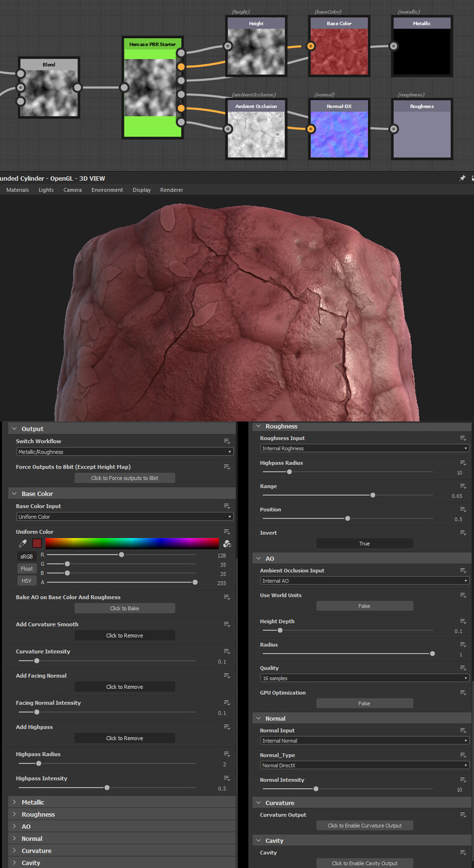This screenshot has height=868, width=474.
Task: Open preset menu icon for Range parameter
Action: [x=463, y=486]
